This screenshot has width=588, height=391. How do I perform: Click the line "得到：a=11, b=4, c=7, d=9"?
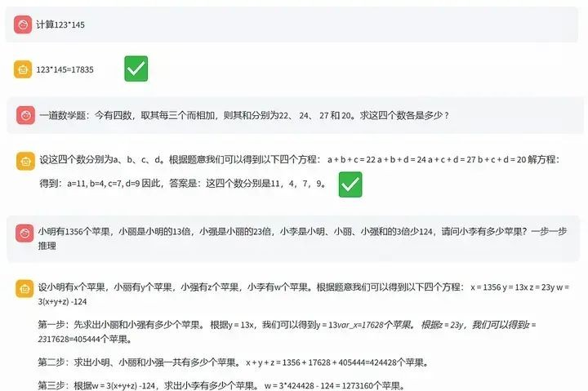pyautogui.click(x=183, y=184)
